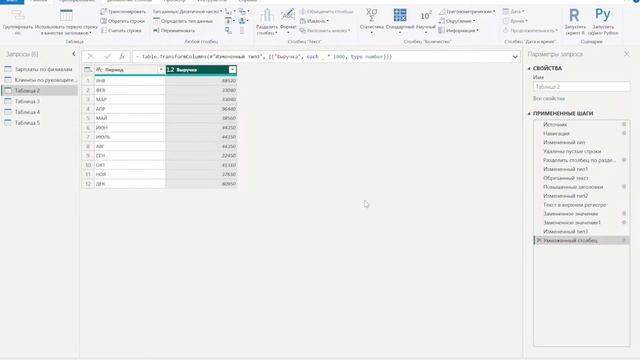
Task: Click the fx add step icon
Action: pyautogui.click(x=122, y=56)
